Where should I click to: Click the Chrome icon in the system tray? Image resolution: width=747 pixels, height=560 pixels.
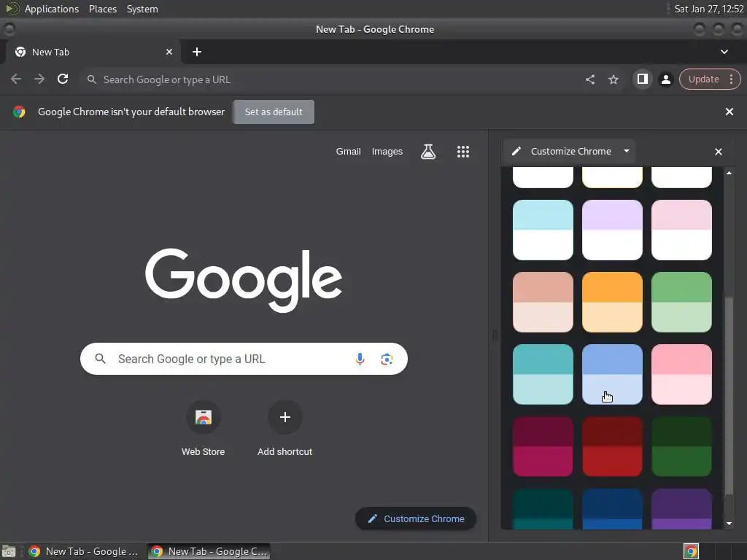[691, 551]
